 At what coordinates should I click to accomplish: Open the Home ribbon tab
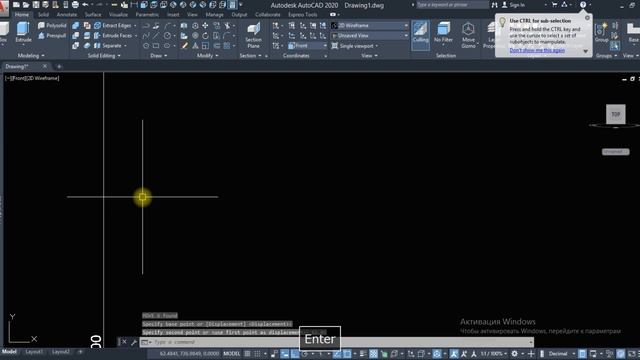click(x=22, y=15)
